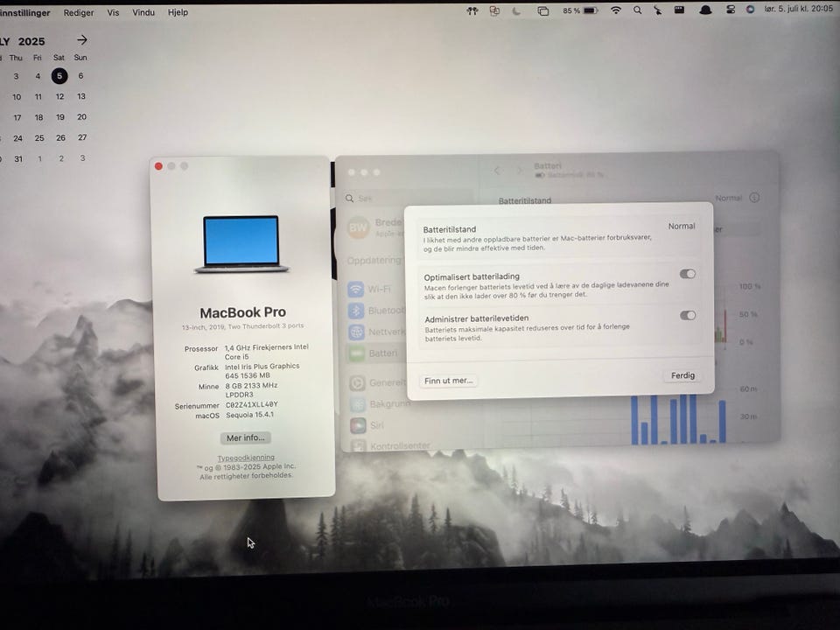Open the Wi-Fi menu bar icon
This screenshot has width=840, height=630.
point(616,10)
